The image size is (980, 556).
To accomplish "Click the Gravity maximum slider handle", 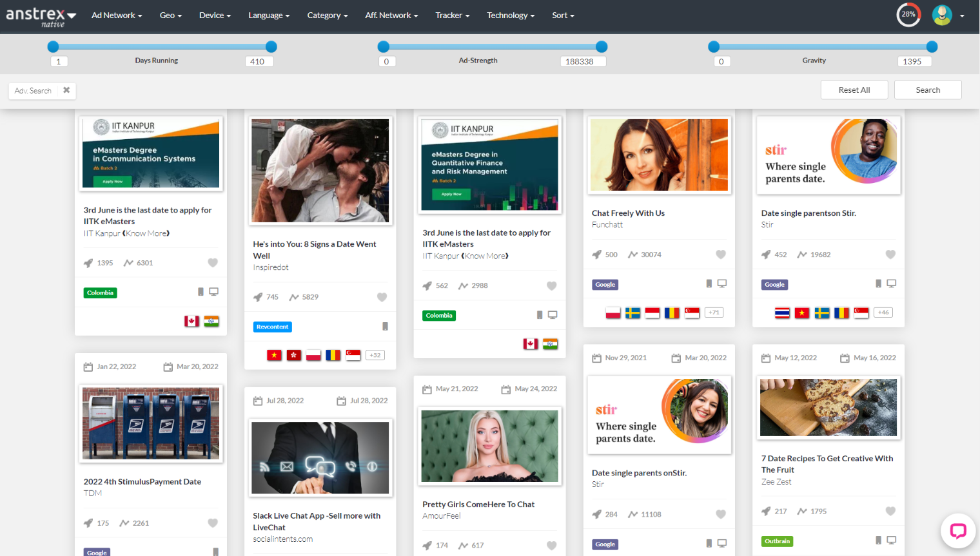I will coord(932,46).
